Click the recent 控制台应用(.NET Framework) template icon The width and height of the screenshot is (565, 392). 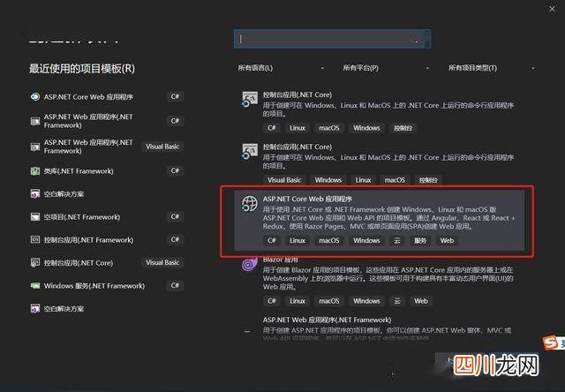pos(35,239)
